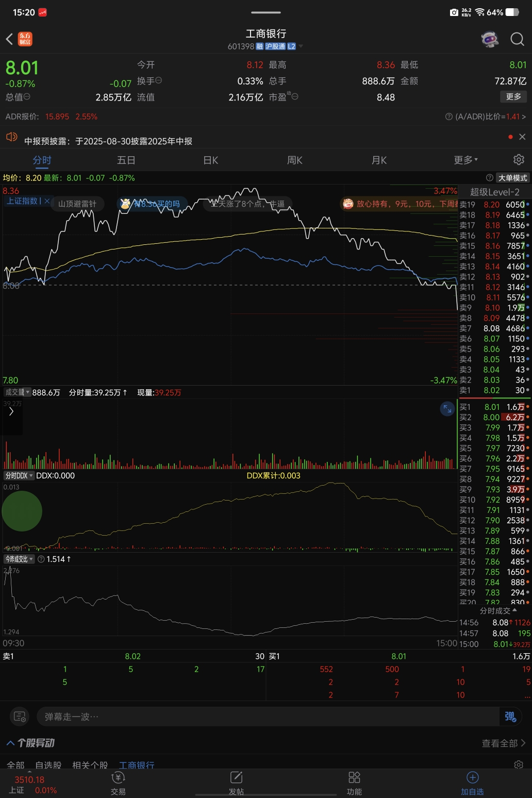
Task: Open 个股异动 settings gear
Action: click(519, 764)
